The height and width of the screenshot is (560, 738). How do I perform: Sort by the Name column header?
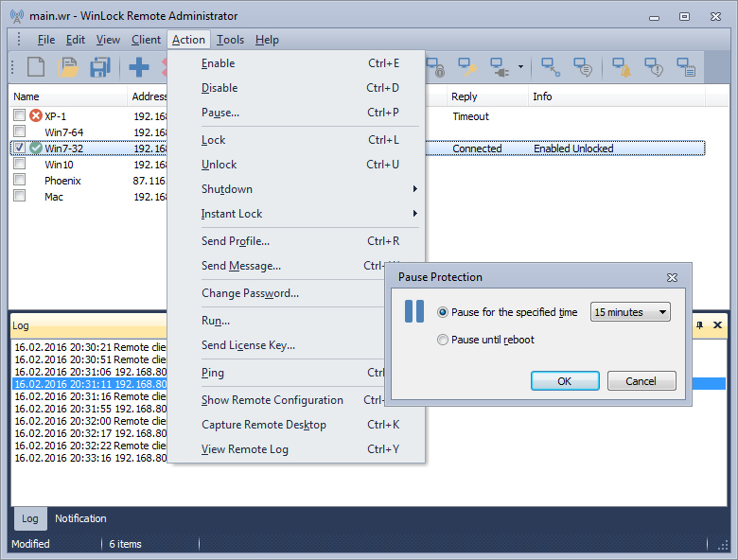tap(68, 96)
